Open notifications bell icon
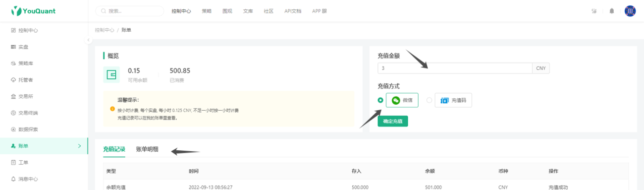This screenshot has width=644, height=190. [x=612, y=11]
